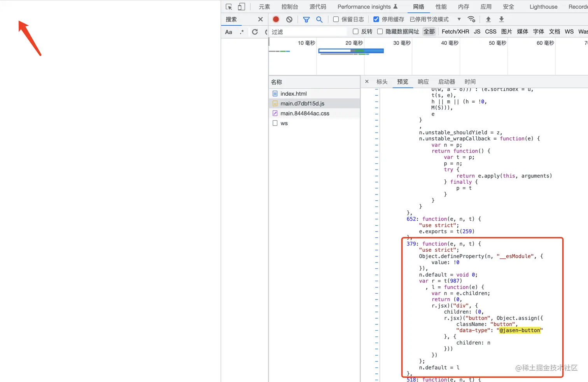Open the 应用 tab

coord(486,7)
